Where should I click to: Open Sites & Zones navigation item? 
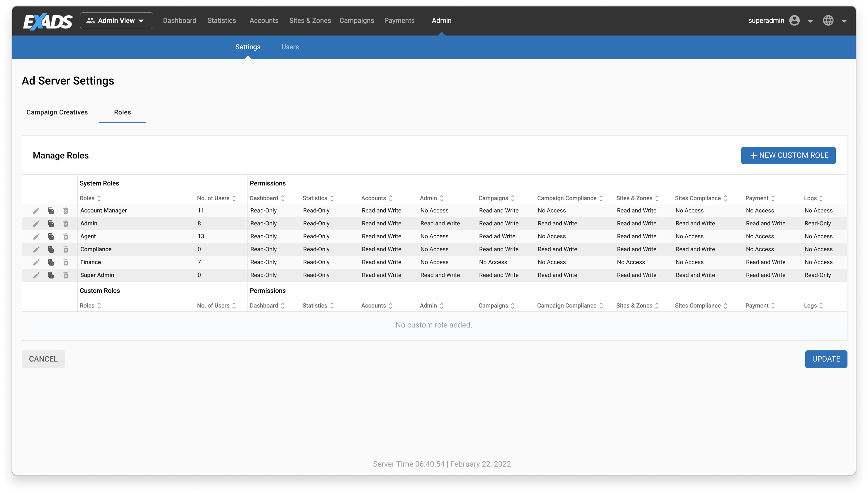(310, 21)
